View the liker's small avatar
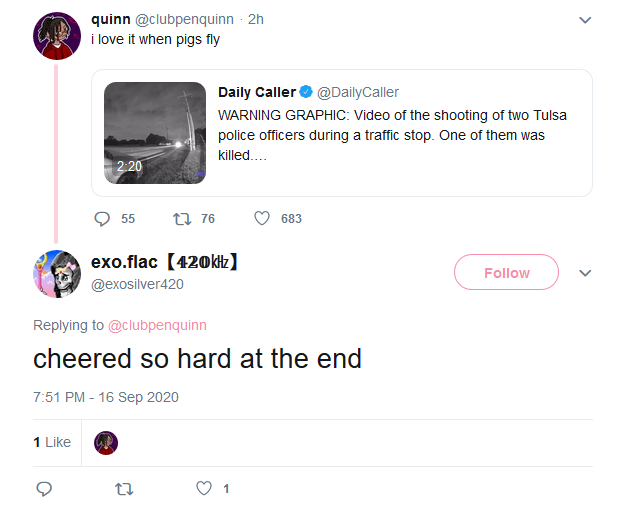Screen dimensions: 625x523 coord(106,442)
